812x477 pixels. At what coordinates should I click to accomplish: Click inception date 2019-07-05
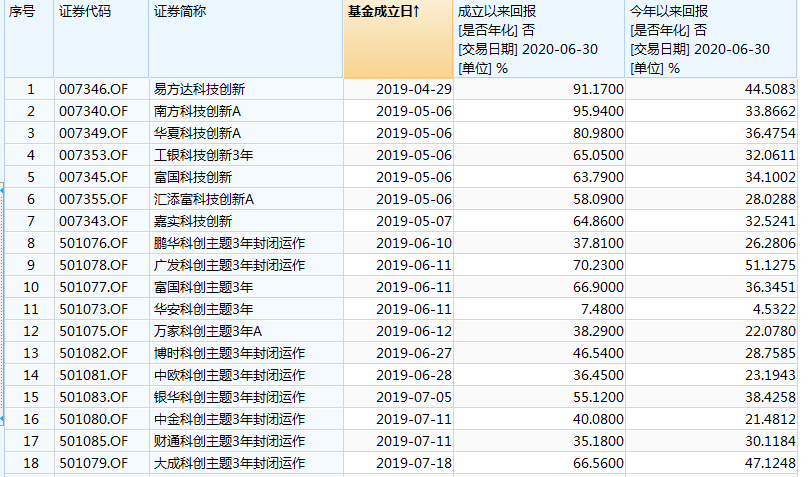(x=414, y=397)
